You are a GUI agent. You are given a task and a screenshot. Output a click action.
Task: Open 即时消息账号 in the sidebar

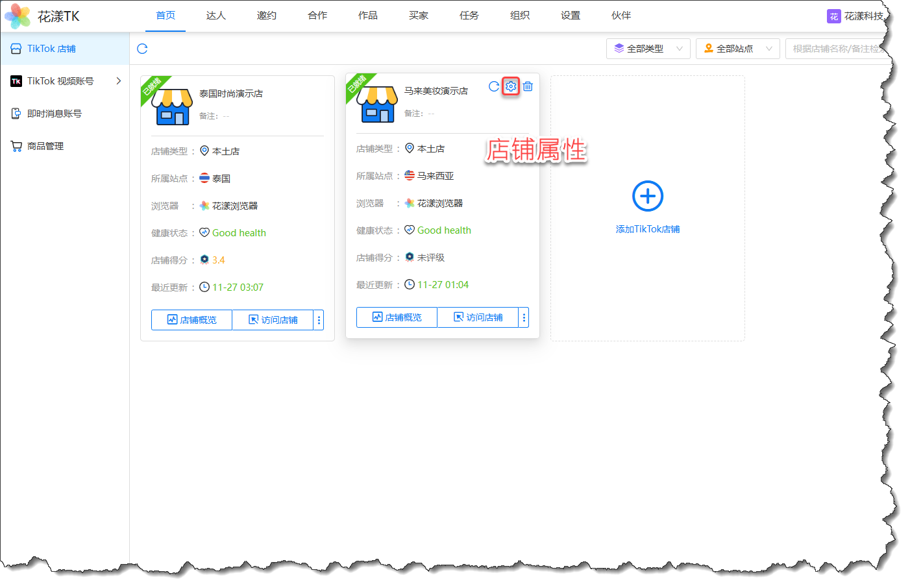click(55, 114)
